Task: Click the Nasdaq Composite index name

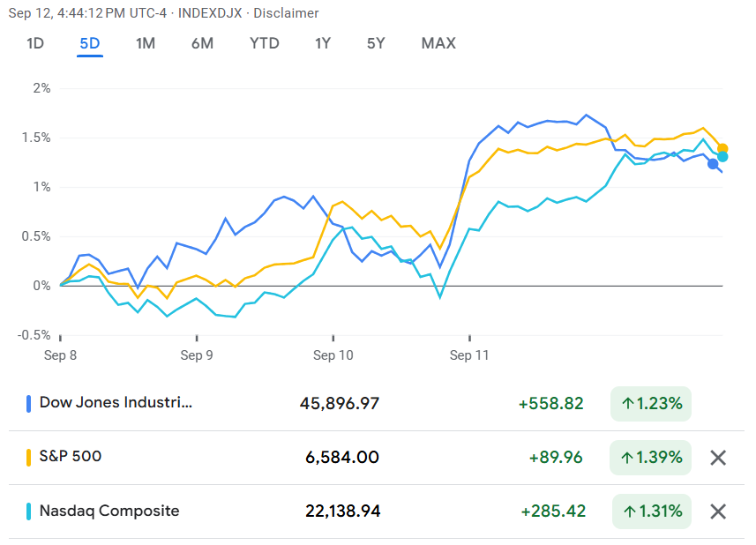Action: click(109, 511)
